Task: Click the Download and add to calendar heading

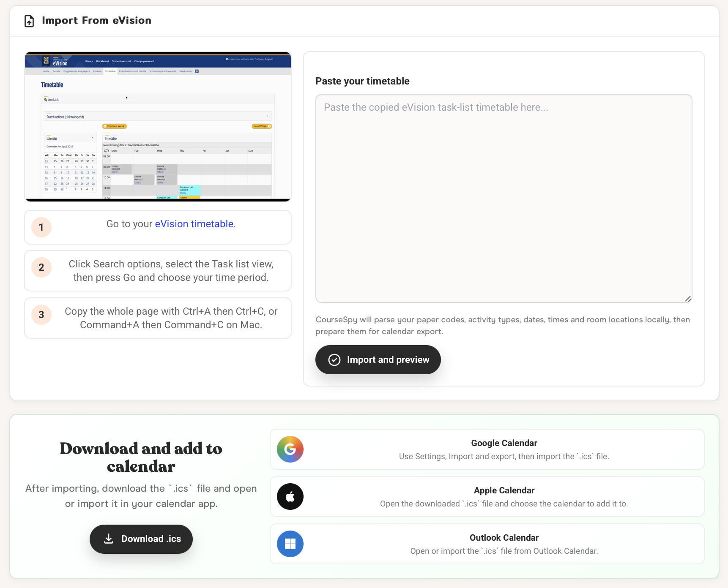Action: pos(141,457)
